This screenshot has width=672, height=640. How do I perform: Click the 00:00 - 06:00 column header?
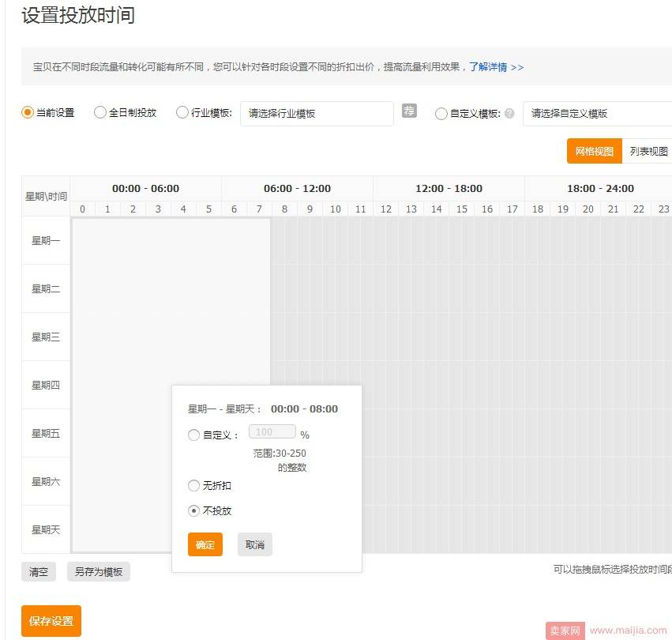(x=146, y=188)
